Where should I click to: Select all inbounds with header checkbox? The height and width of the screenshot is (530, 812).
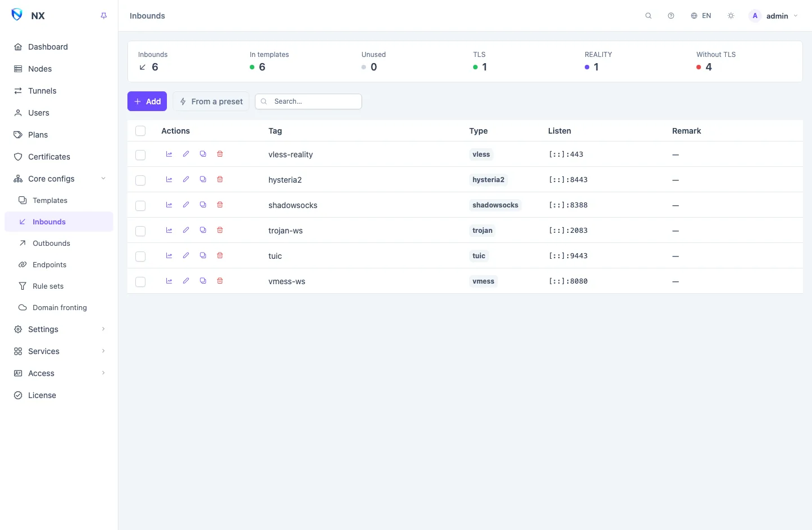point(140,131)
